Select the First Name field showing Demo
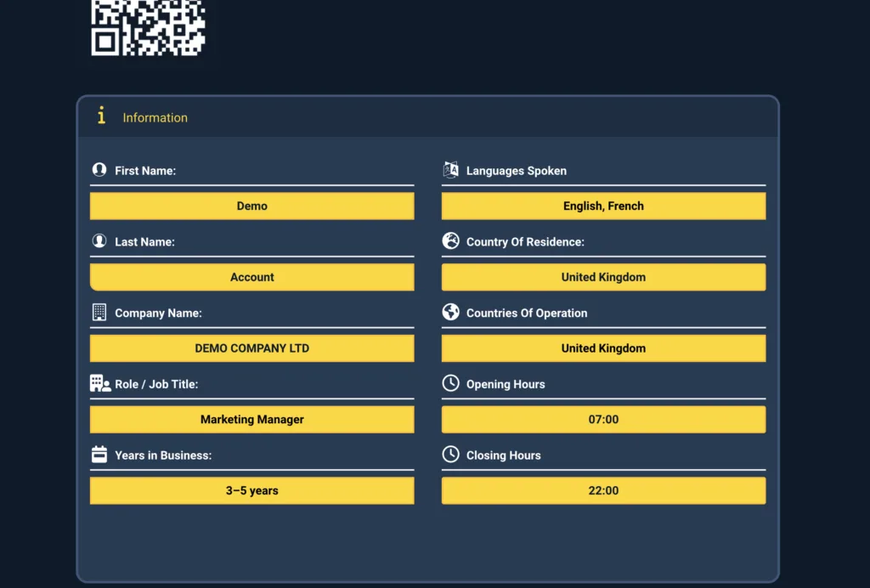Screen dimensions: 870x588 tap(252, 206)
